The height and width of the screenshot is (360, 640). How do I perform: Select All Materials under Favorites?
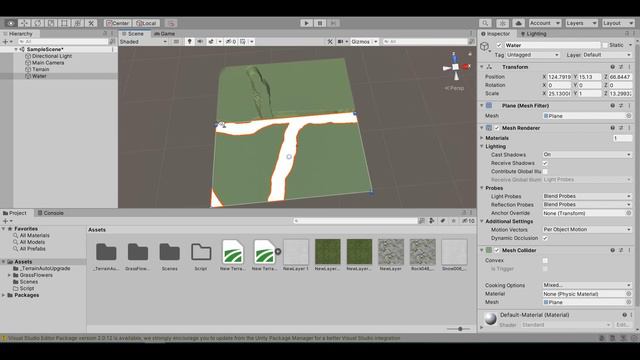[34, 236]
